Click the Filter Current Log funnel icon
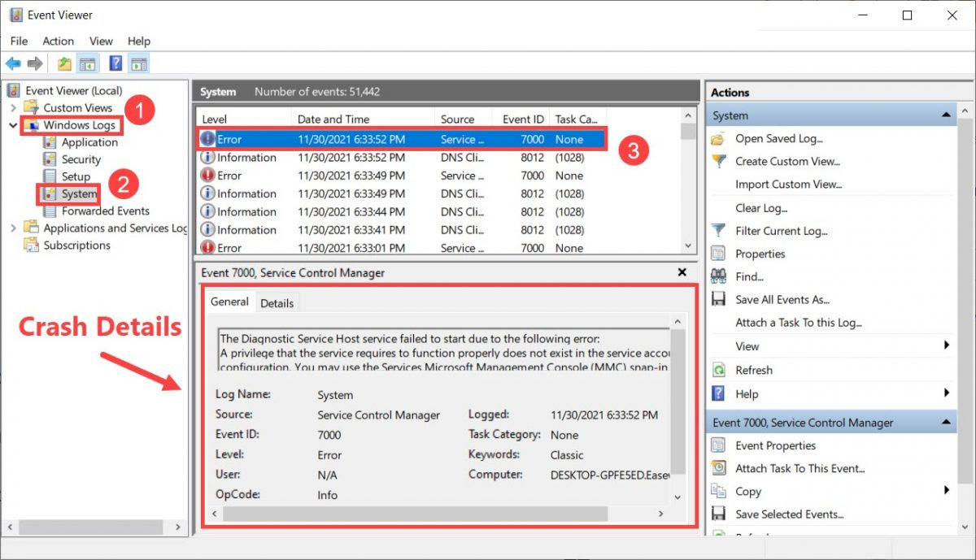 717,231
